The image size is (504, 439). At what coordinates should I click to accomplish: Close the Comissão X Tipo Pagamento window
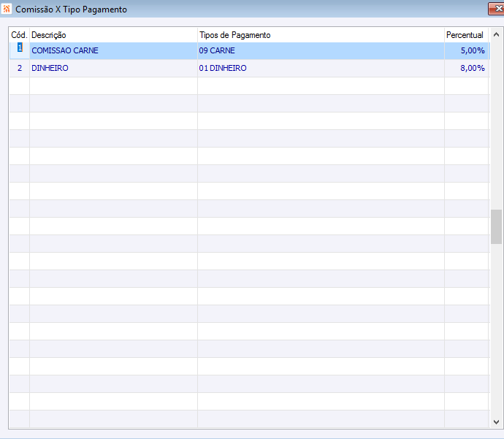pos(497,9)
